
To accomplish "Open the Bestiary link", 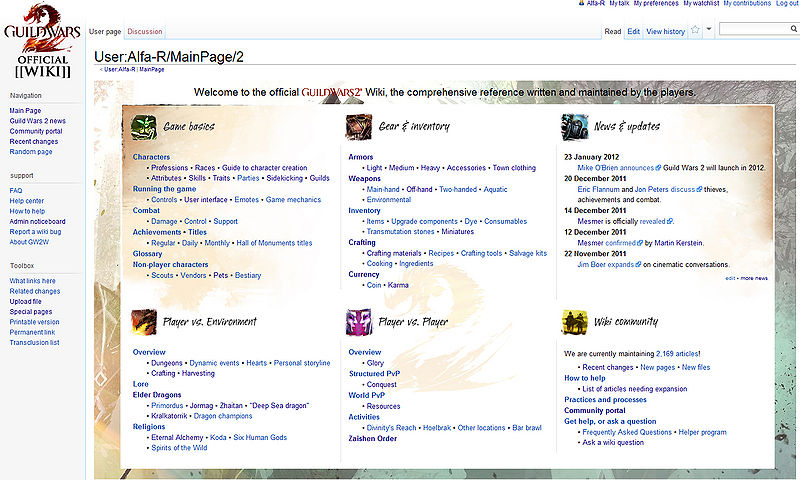I will [248, 275].
